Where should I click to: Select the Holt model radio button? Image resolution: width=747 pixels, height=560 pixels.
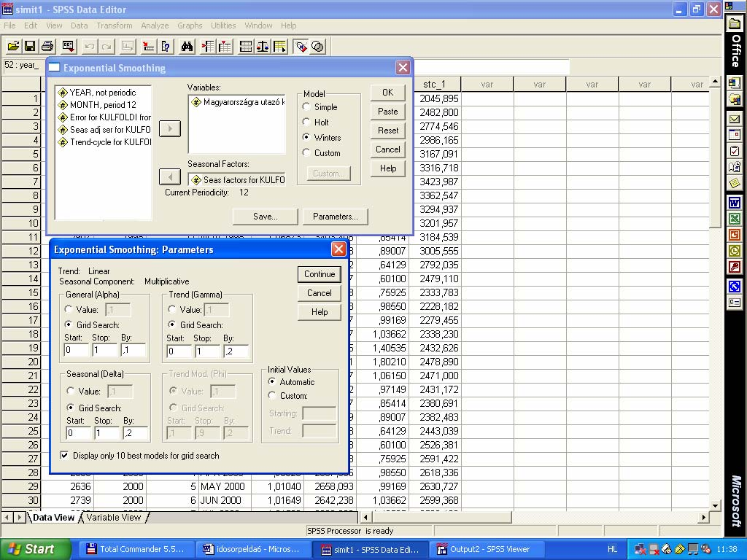(x=306, y=122)
